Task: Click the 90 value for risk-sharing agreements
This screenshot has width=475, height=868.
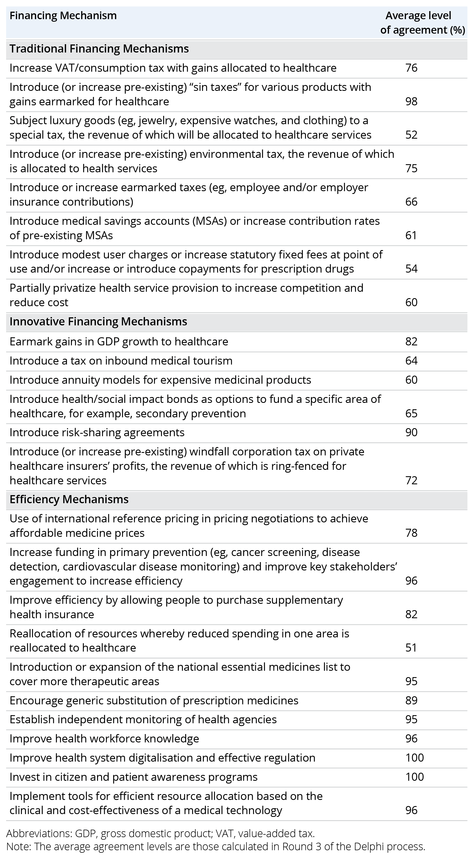Action: coord(411,433)
